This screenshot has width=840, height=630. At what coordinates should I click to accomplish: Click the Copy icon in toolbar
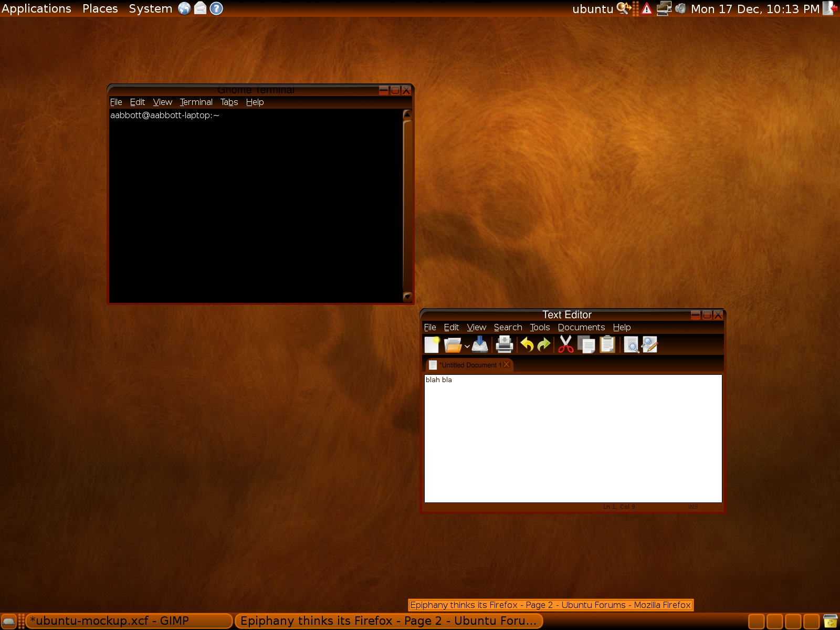tap(586, 345)
